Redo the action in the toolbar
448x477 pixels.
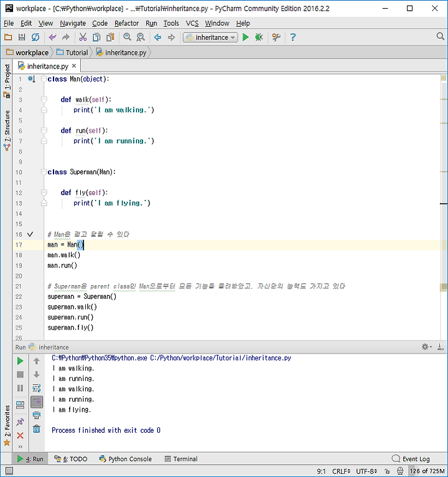point(66,37)
